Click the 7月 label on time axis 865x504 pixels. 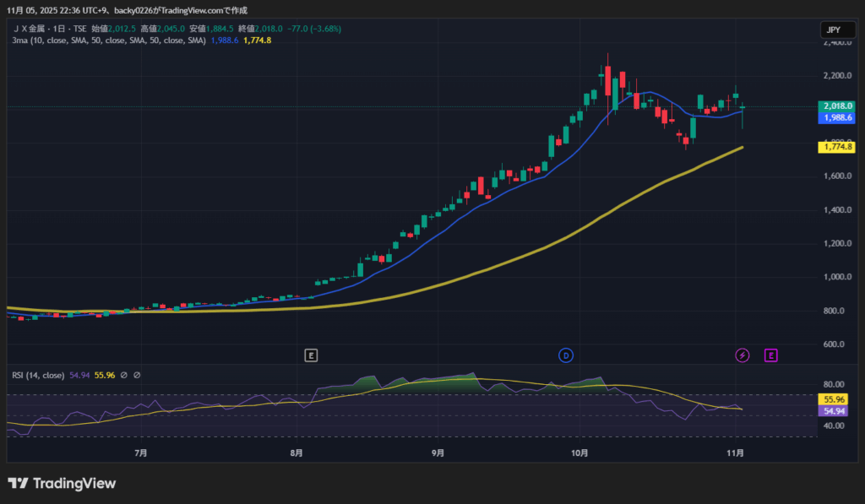pos(141,453)
